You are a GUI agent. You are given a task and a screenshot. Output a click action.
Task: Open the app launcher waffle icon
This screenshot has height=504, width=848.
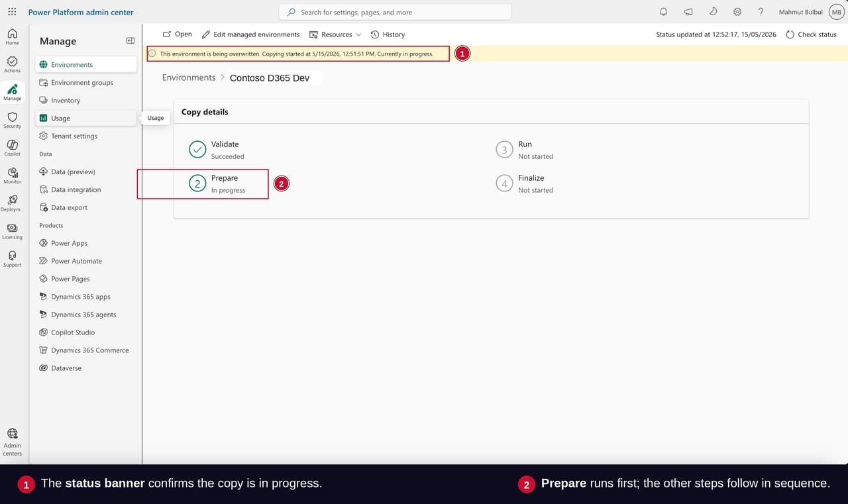pos(12,12)
